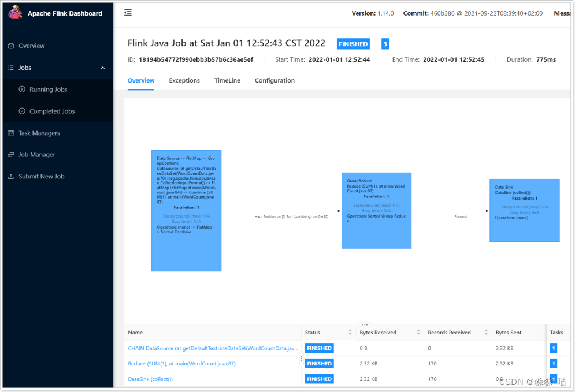
Task: Click the Jobs list icon in sidebar
Action: pyautogui.click(x=11, y=68)
